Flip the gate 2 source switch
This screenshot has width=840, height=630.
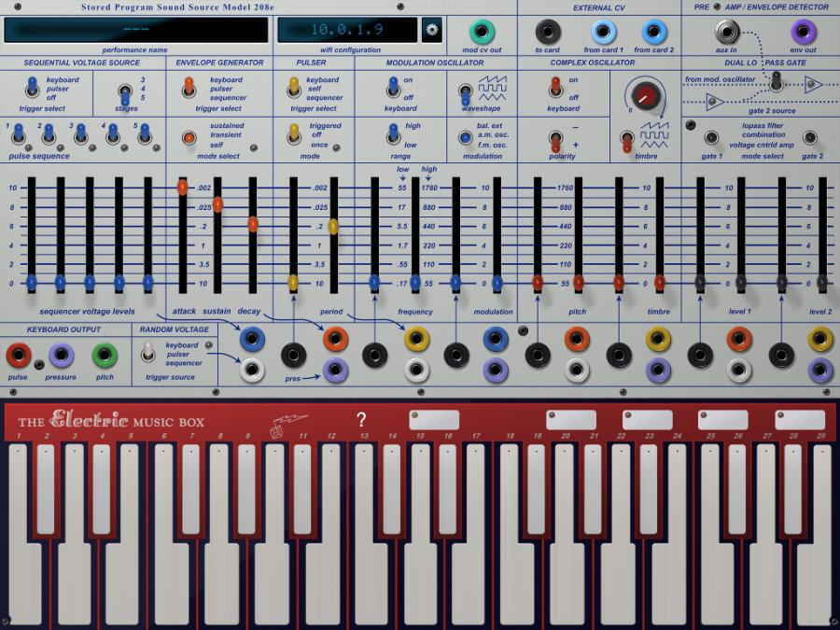tap(775, 81)
